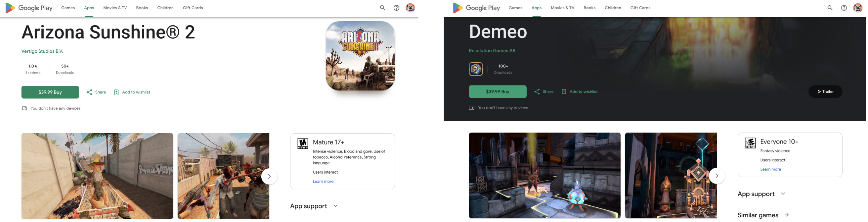Click the 1.0 star rating with 5 reviews
The height and width of the screenshot is (222, 868).
click(33, 69)
